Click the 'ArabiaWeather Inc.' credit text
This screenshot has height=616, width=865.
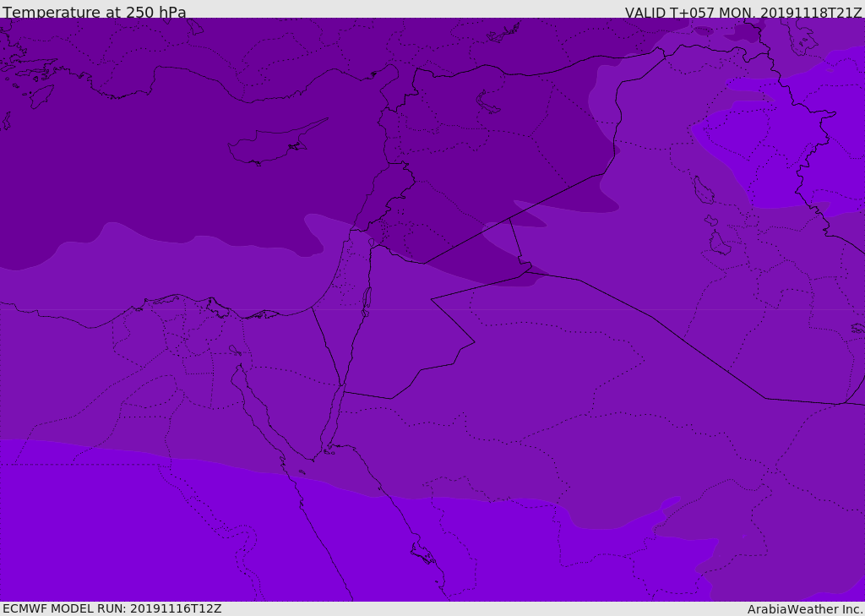pyautogui.click(x=805, y=609)
